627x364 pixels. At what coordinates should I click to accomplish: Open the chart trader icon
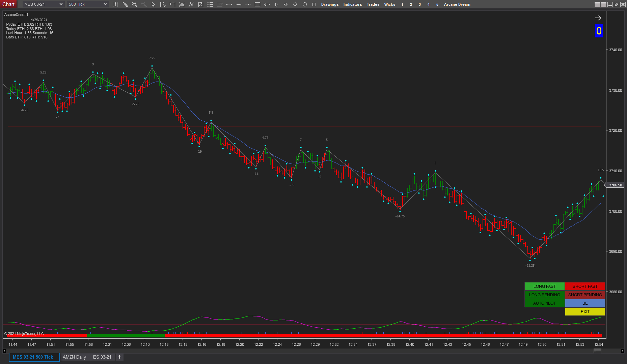pos(172,4)
